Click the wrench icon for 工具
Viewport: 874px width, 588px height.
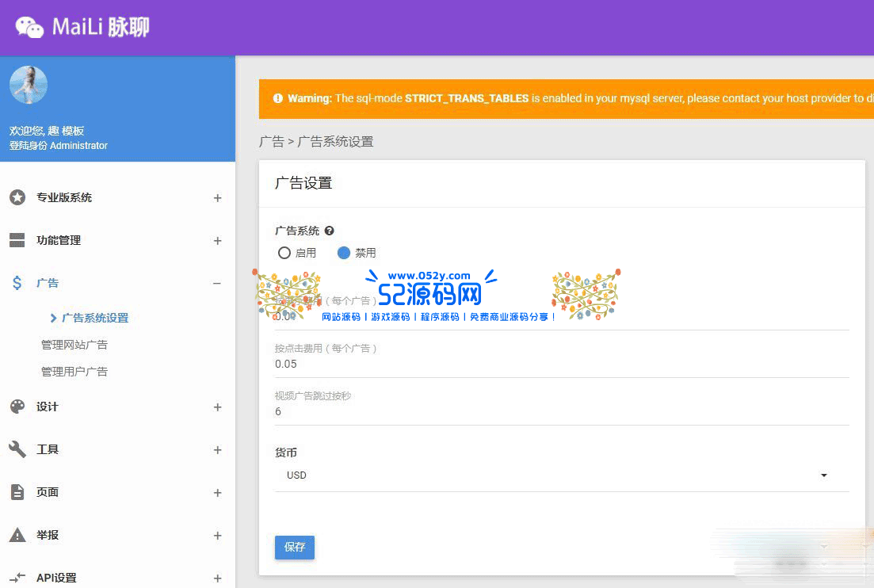(x=17, y=449)
